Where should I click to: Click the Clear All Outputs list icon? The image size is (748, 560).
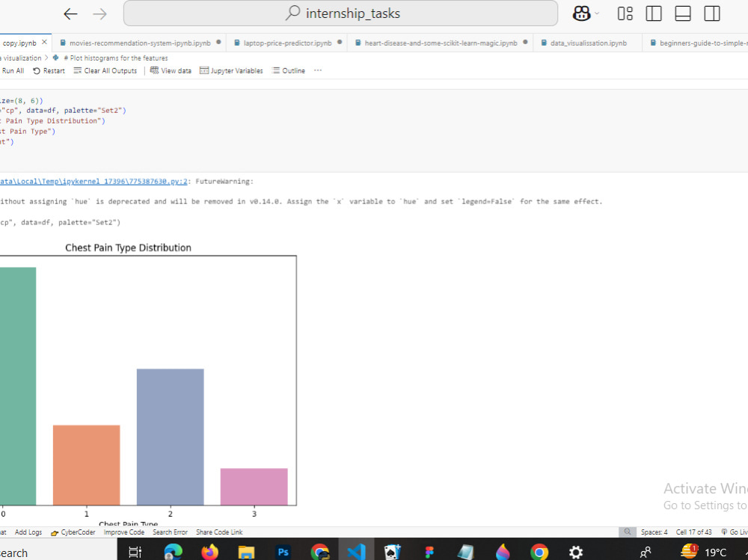[78, 70]
